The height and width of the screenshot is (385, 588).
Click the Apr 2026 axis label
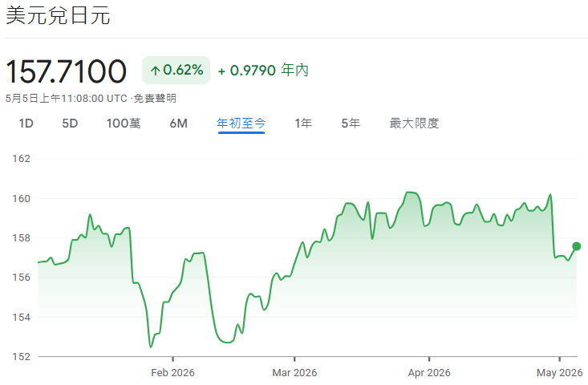pyautogui.click(x=429, y=373)
